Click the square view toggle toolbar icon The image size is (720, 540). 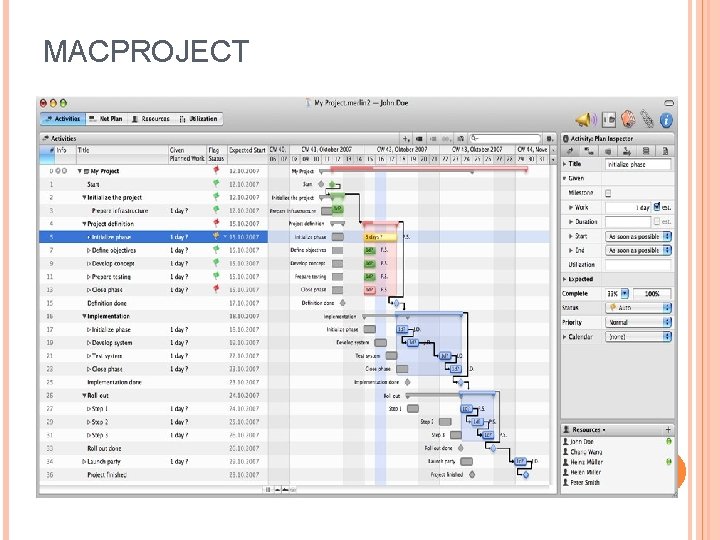609,120
